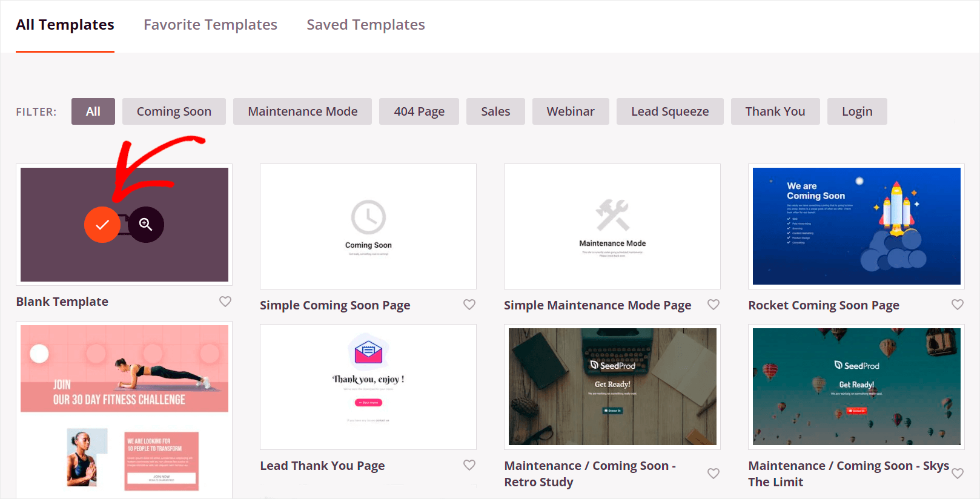980x499 pixels.
Task: Click the Simple Coming Soon Page title
Action: point(335,305)
